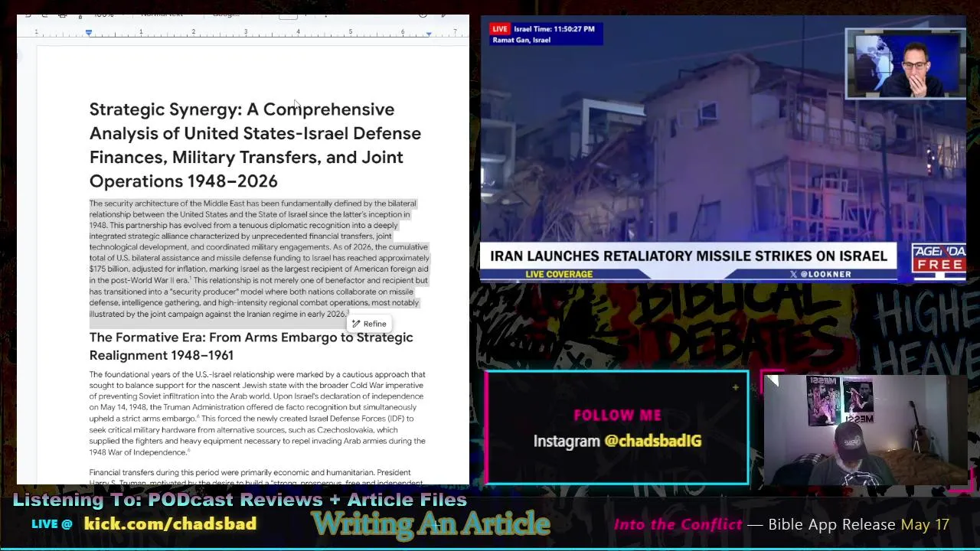Viewport: 980px width, 551px height.
Task: Click the news anchor picture-in-picture thumbnail
Action: point(905,64)
